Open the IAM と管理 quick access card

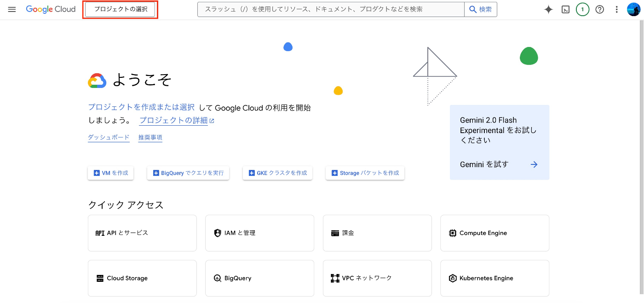[259, 233]
